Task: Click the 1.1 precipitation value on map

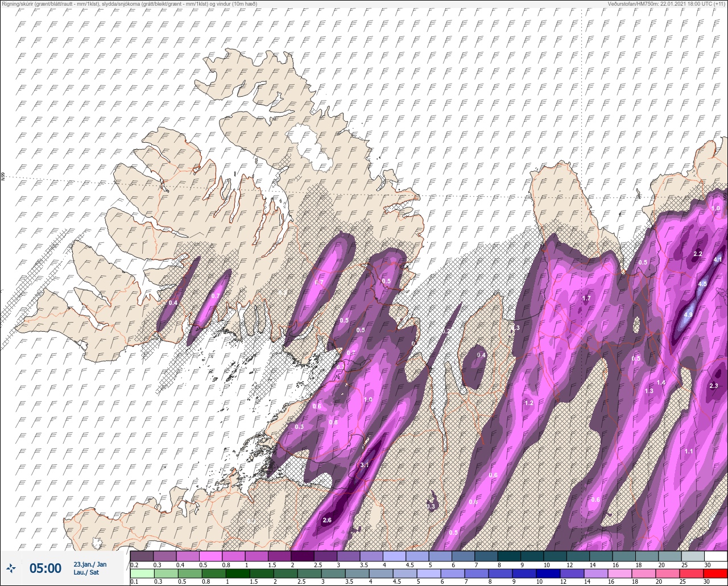Action: 689,451
